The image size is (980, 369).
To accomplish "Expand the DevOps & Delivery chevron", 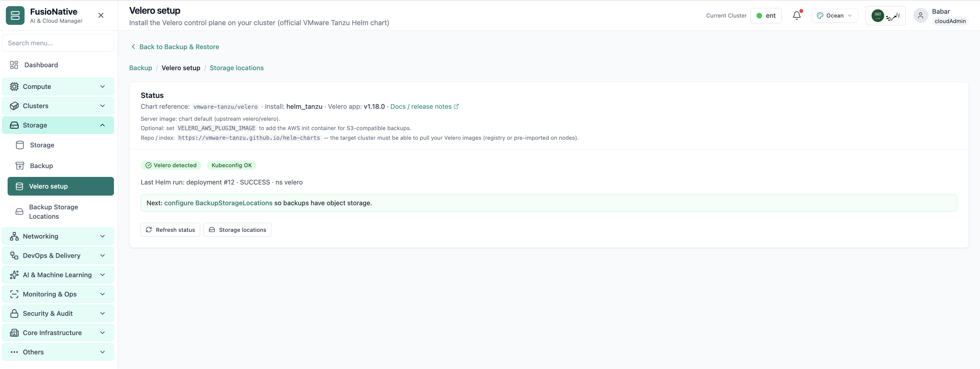I will click(102, 256).
